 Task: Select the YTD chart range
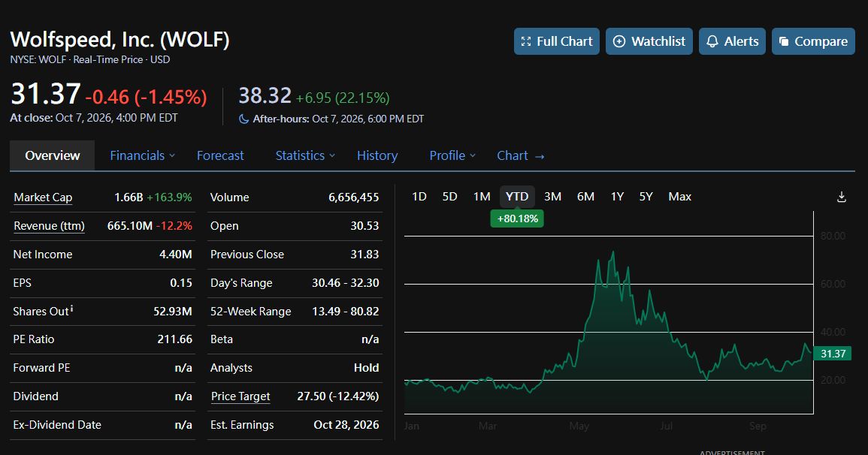click(x=517, y=197)
